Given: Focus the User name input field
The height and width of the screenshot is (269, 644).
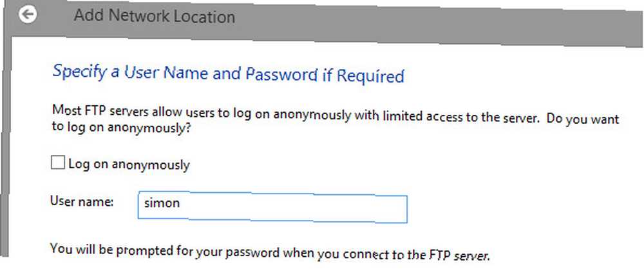Looking at the screenshot, I should (272, 208).
